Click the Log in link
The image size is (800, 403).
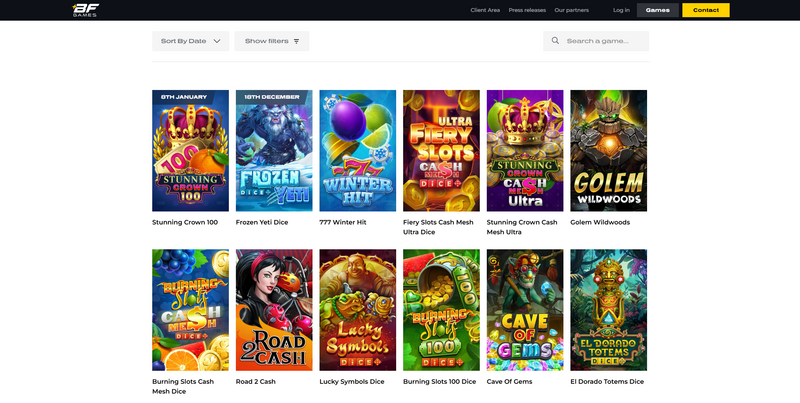tap(621, 10)
